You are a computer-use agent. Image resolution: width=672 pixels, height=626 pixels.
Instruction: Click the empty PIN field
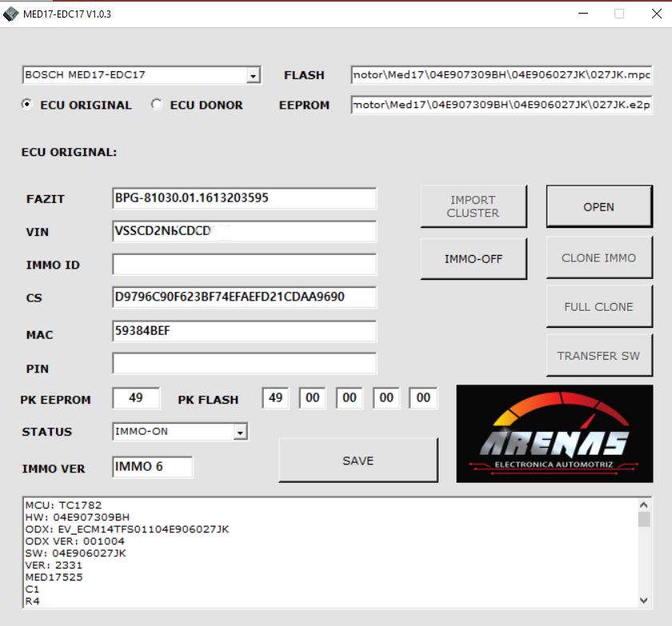(244, 364)
